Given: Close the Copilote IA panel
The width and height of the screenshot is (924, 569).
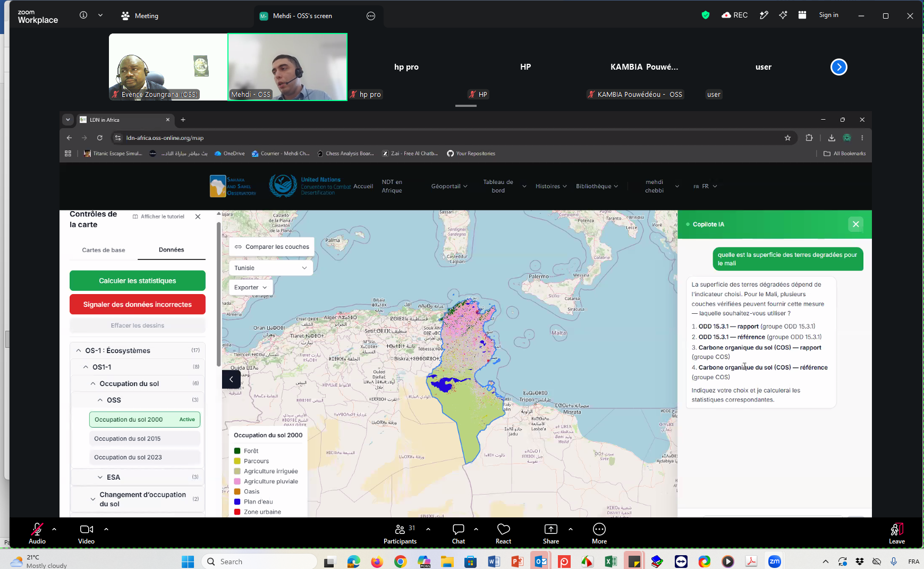Looking at the screenshot, I should (x=855, y=224).
